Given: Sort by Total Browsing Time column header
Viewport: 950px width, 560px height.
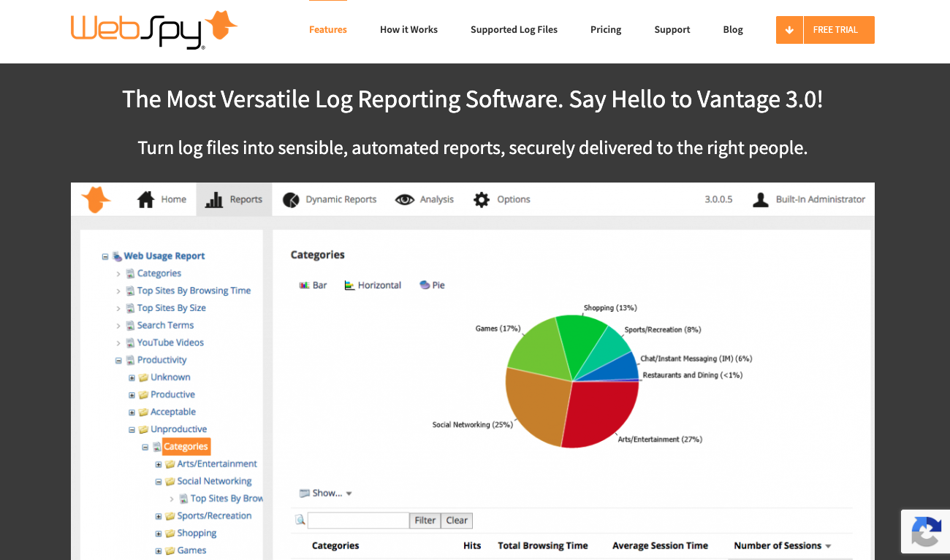Looking at the screenshot, I should (543, 545).
